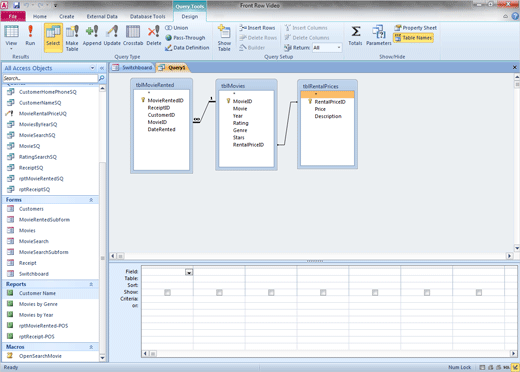Tick the Show checkbox in fifth grid column
This screenshot has height=372, width=520.
tap(375, 292)
